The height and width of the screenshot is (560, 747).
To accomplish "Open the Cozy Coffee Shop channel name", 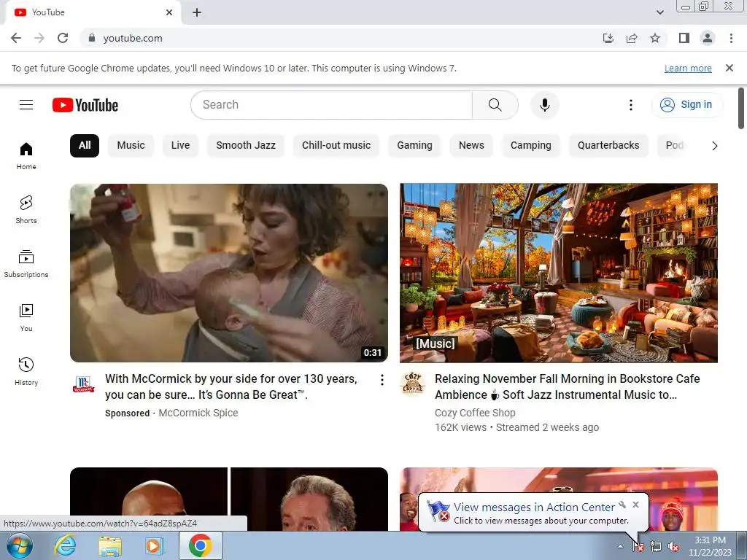I will coord(475,413).
